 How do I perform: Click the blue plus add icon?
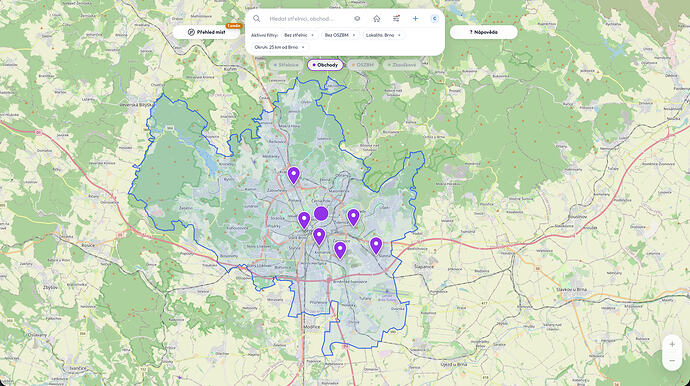(x=415, y=18)
